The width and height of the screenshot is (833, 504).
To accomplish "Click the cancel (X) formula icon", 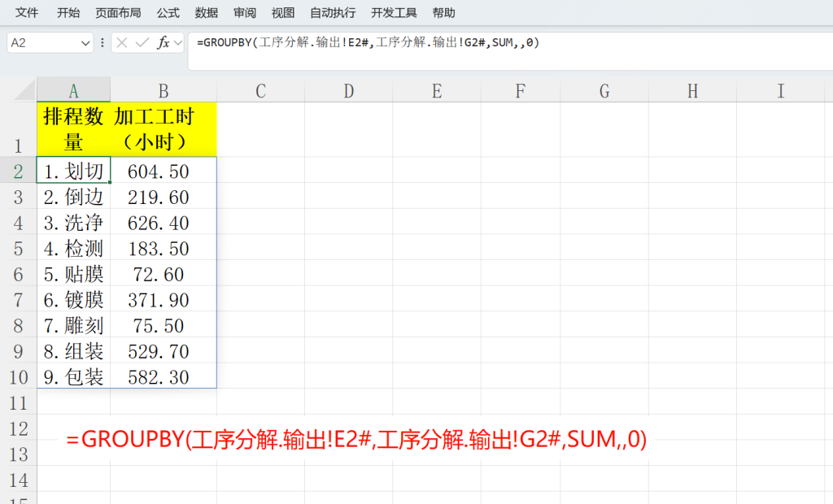I will (122, 42).
